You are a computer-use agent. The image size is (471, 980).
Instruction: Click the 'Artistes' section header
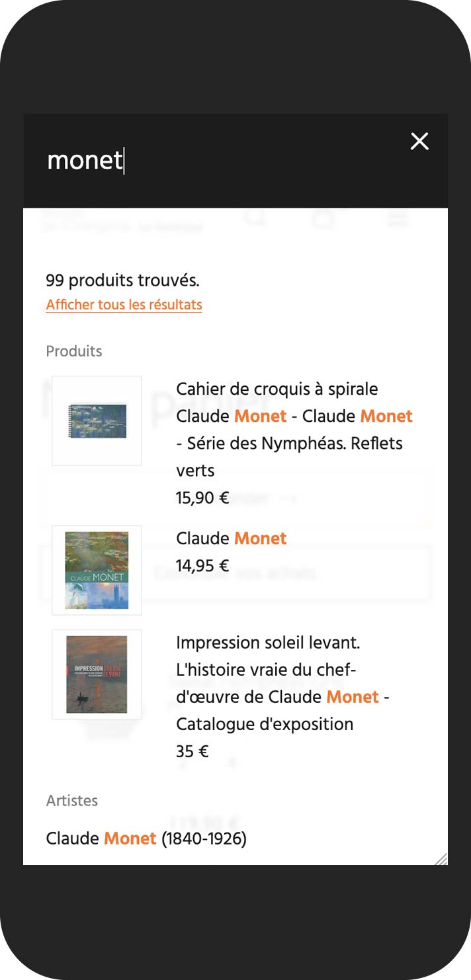(71, 801)
